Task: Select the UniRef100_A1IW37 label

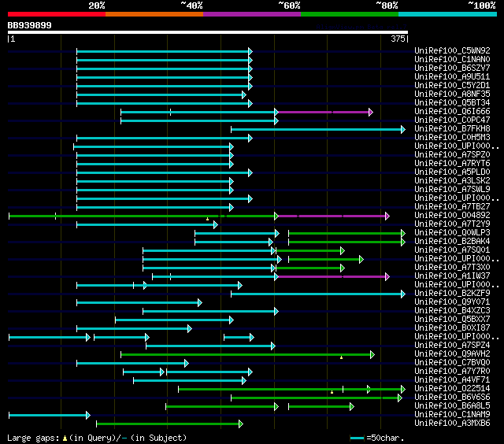Action: tap(452, 276)
